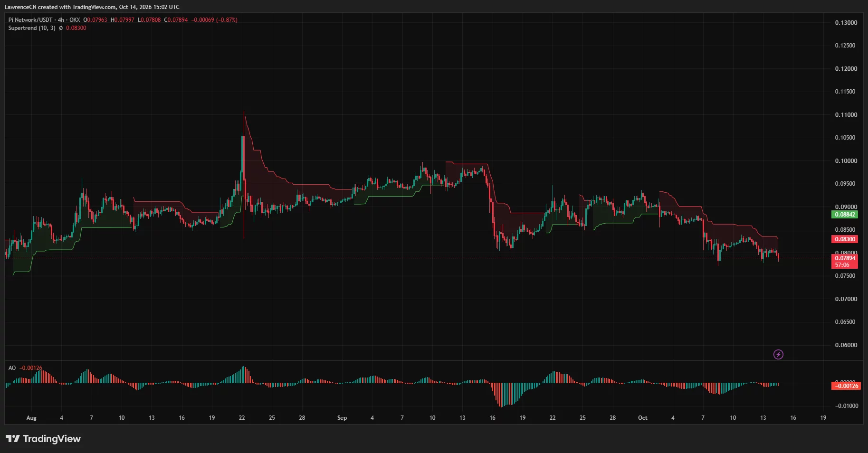Click the 0.12000 price axis label

click(x=846, y=69)
